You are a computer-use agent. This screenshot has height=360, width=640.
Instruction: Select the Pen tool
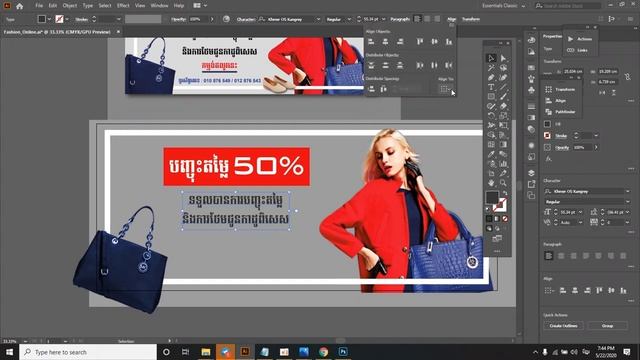tap(491, 78)
